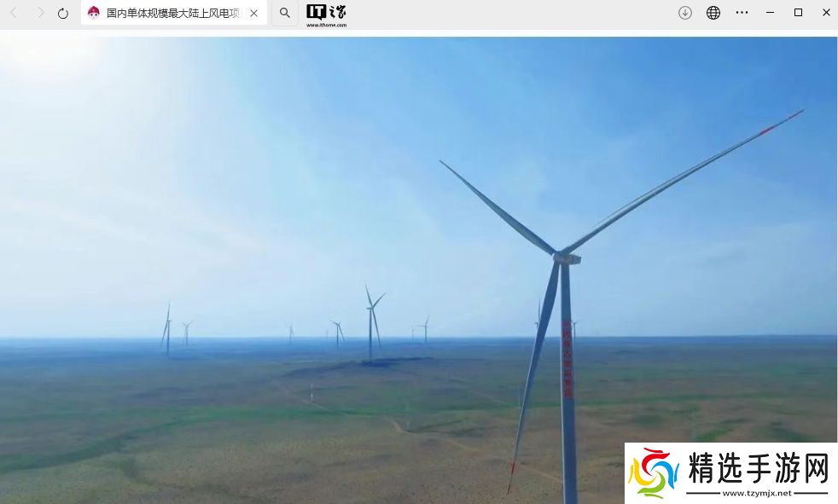Click the foreground wind turbine hub
Viewport: 838px width, 504px height.
[x=565, y=256]
